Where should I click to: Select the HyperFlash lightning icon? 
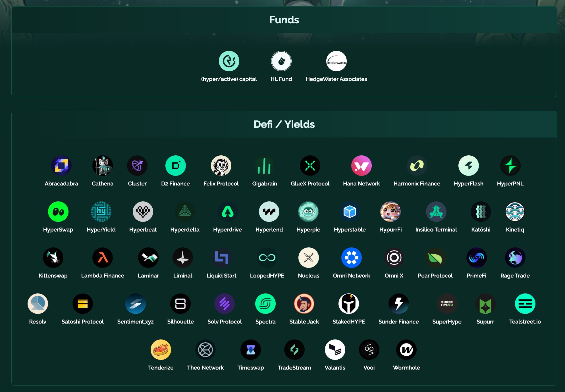point(469,166)
